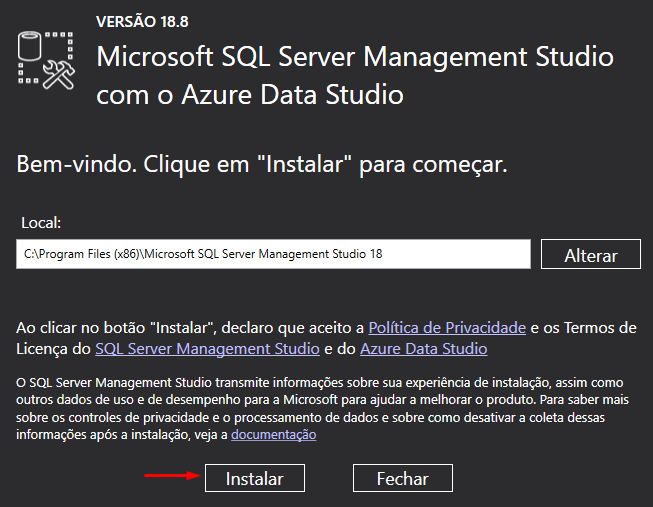Click the VERSÃO 18.8 label

pos(142,22)
